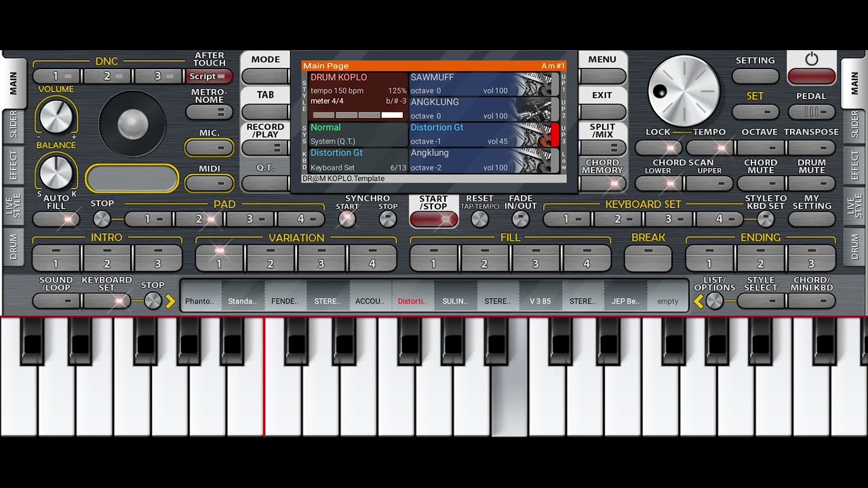Toggle the Mic. button
This screenshot has width=868, height=488.
pos(209,148)
